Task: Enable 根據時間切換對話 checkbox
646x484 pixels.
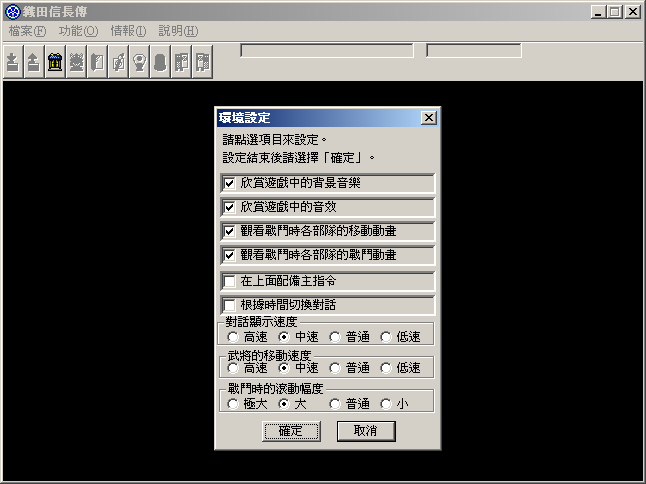Action: tap(229, 305)
